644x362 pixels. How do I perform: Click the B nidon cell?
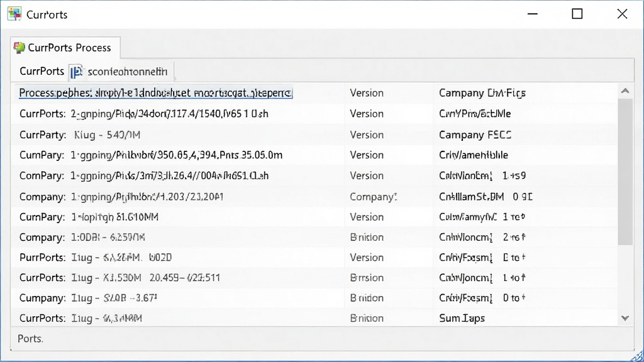[367, 298]
